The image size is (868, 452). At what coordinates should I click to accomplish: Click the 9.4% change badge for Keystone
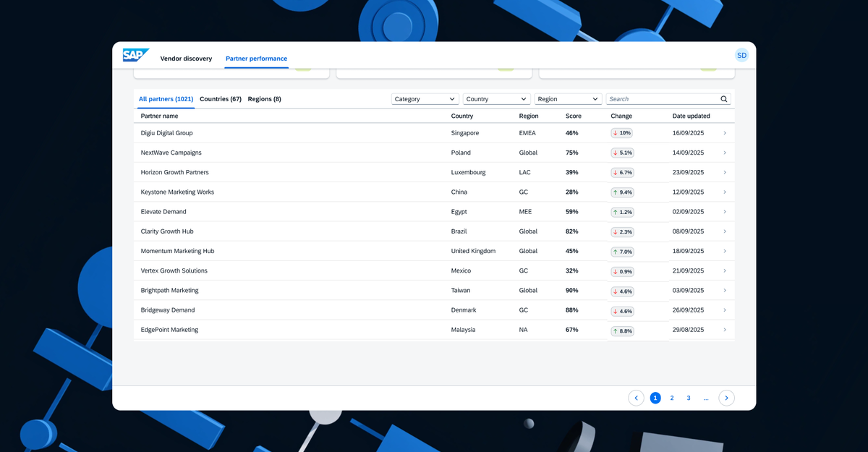coord(622,192)
